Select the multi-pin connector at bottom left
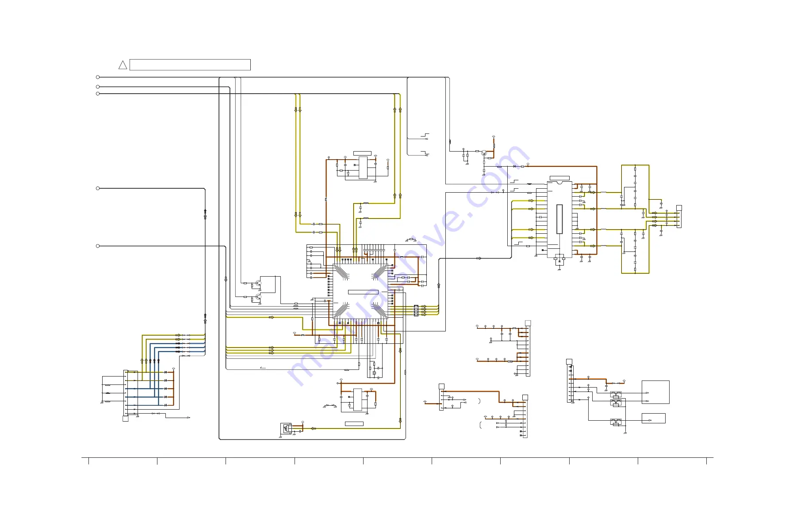This screenshot has height=525, width=812. point(126,393)
